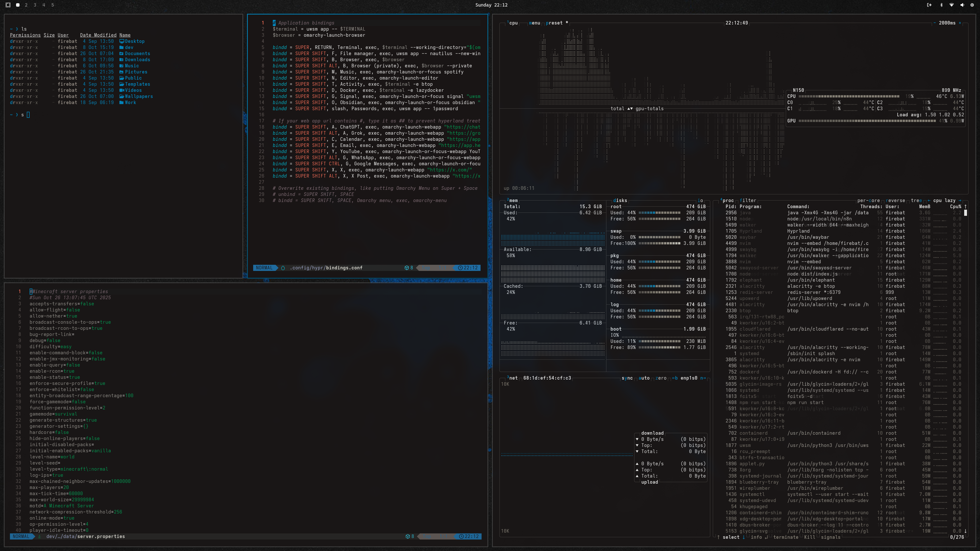980x551 pixels.
Task: Increase btop update interval with plus
Action: pyautogui.click(x=960, y=23)
